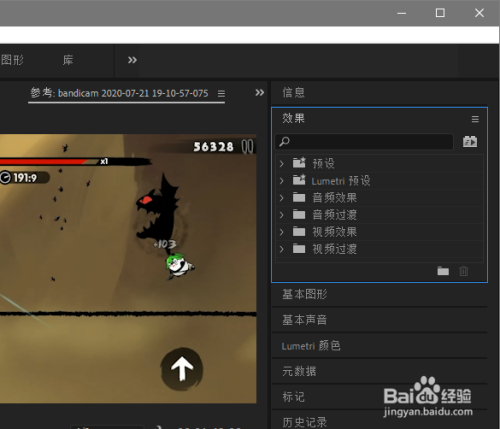Show more workspaces via double chevron
This screenshot has height=429, width=500.
coord(132,60)
